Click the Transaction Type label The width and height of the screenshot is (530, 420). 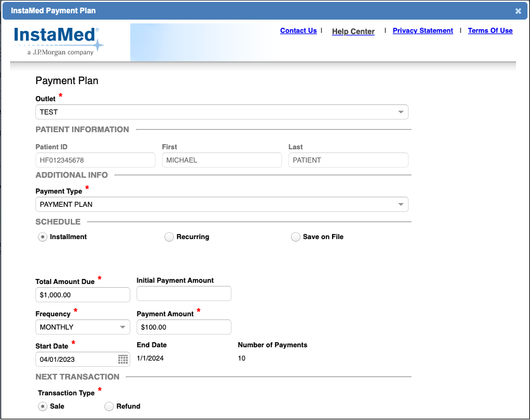click(x=66, y=393)
